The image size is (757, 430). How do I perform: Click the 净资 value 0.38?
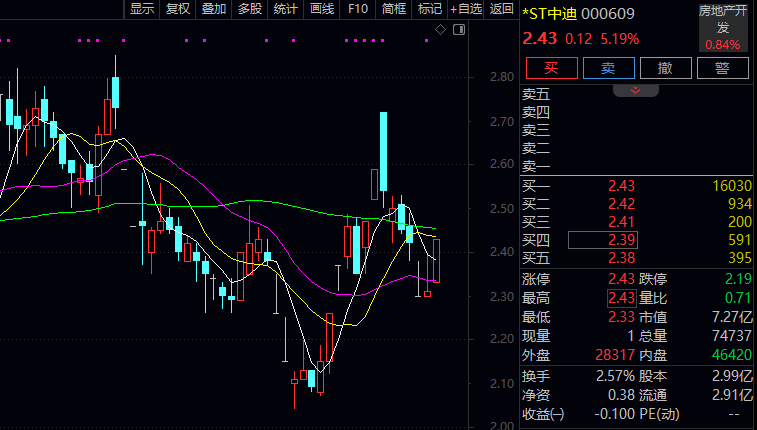[x=621, y=395]
